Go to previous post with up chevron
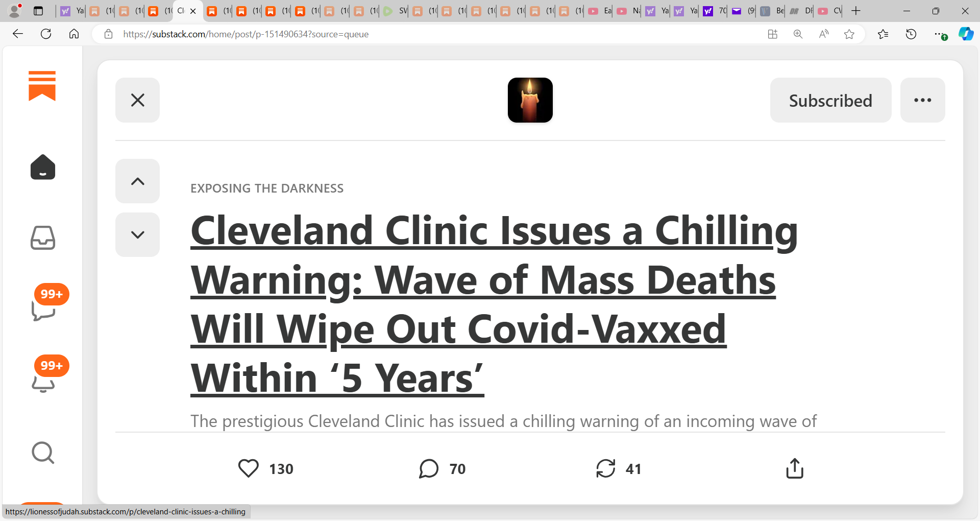This screenshot has width=980, height=521. click(x=137, y=181)
